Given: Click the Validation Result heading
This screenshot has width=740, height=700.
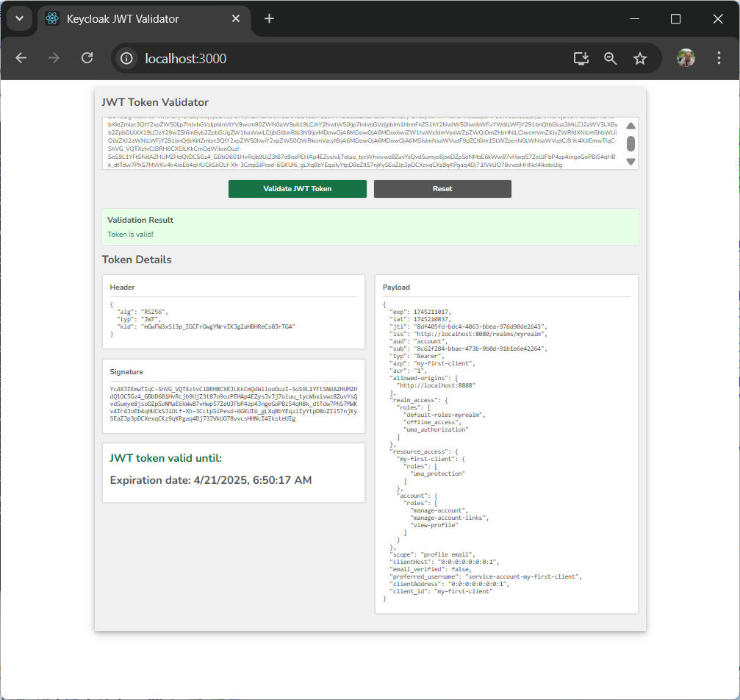Looking at the screenshot, I should (x=140, y=220).
